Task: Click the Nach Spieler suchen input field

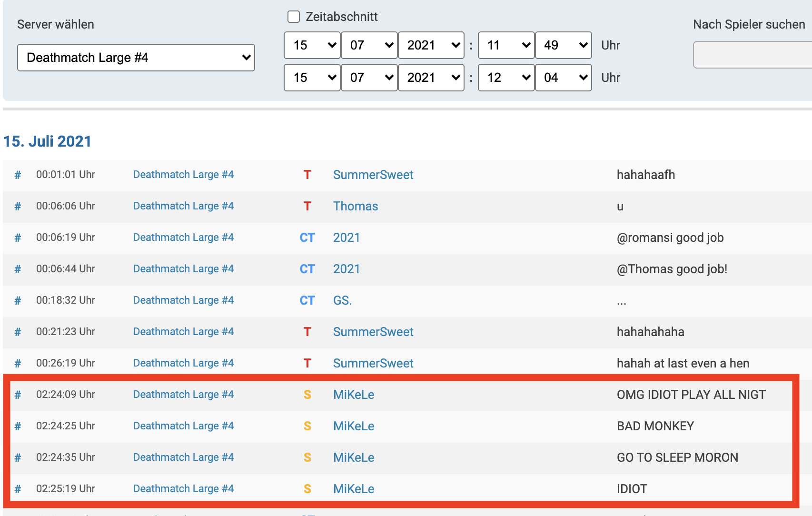Action: click(752, 55)
